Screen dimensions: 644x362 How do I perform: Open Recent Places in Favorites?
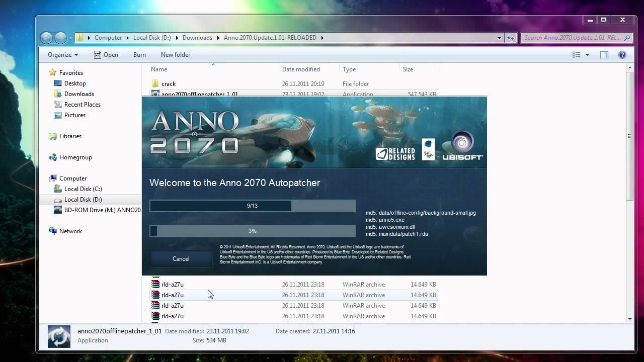click(83, 105)
